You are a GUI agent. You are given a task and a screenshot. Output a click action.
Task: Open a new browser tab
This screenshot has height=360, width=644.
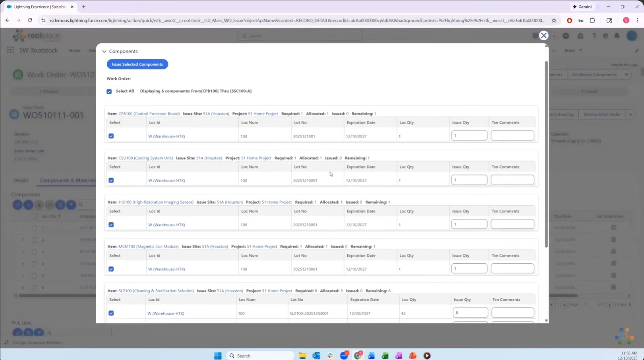[84, 7]
